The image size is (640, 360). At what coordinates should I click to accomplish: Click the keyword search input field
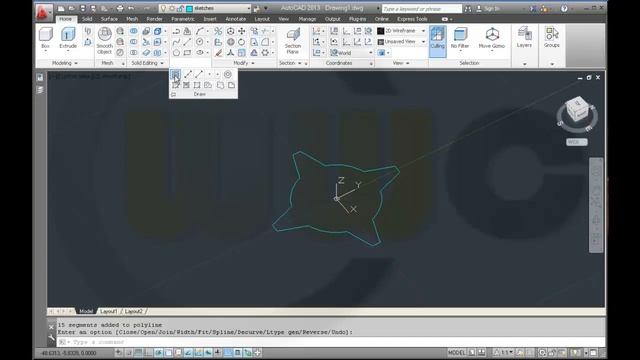pyautogui.click(x=422, y=9)
